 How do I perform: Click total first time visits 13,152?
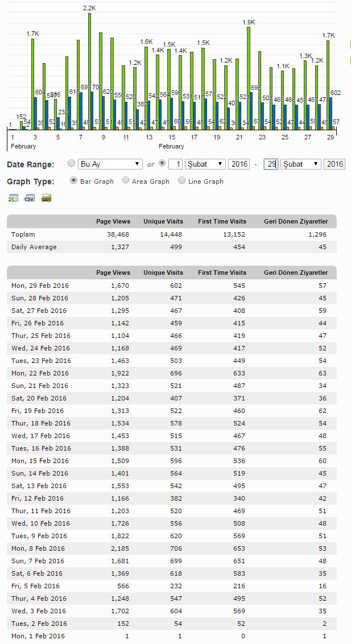coord(234,234)
